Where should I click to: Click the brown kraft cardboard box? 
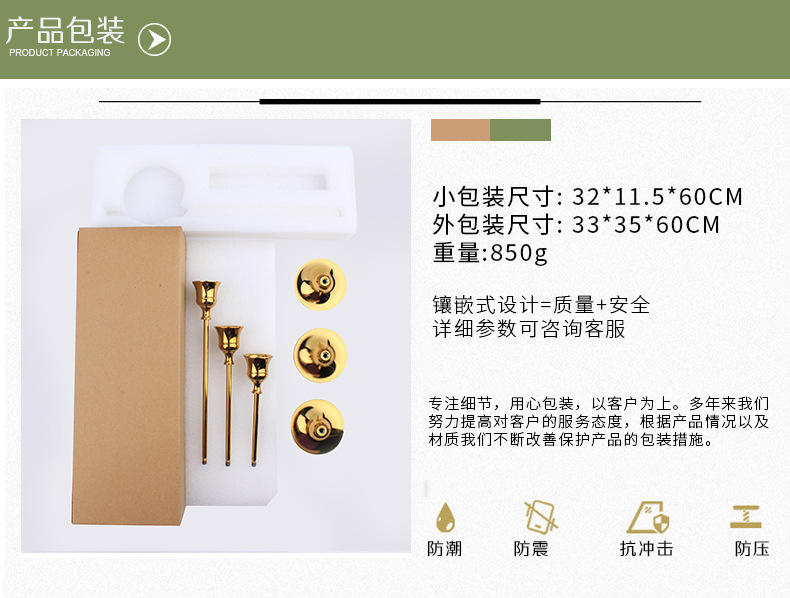click(x=129, y=376)
